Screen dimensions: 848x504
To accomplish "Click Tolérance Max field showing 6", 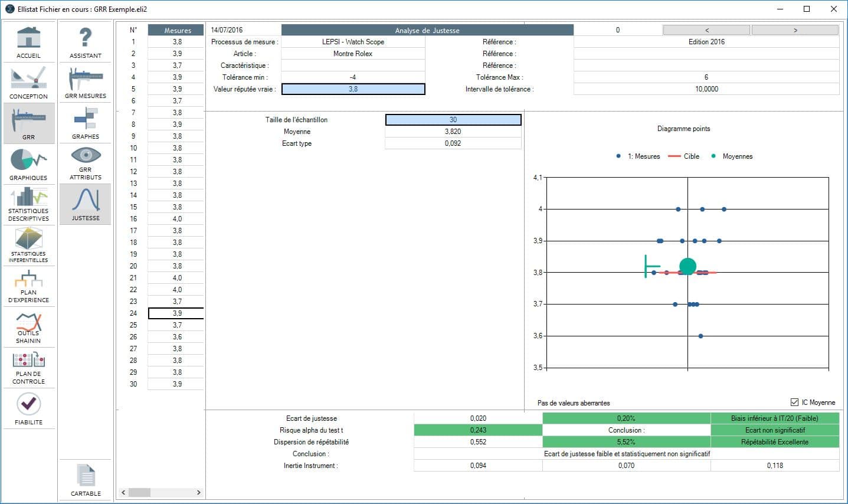I will (x=706, y=77).
